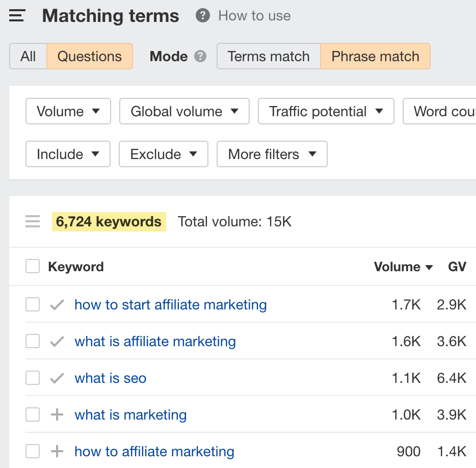The width and height of the screenshot is (476, 468).
Task: Click the Volume column sort arrow
Action: [x=430, y=267]
